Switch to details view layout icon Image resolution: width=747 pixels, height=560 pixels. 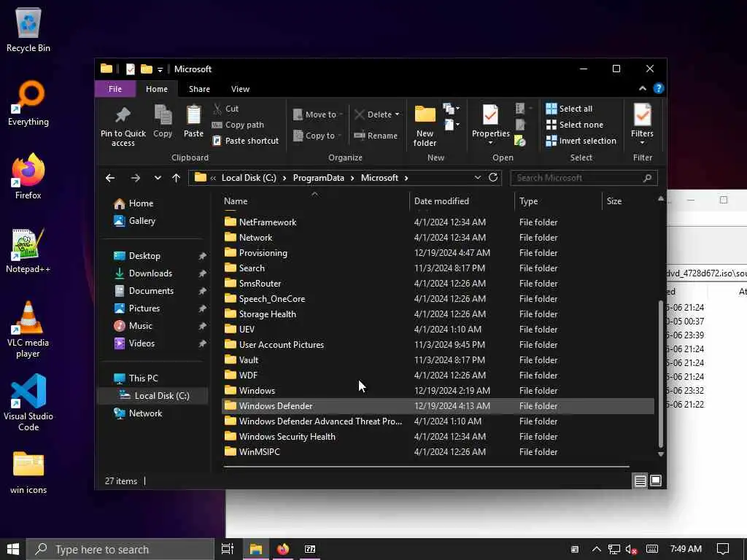pos(640,481)
